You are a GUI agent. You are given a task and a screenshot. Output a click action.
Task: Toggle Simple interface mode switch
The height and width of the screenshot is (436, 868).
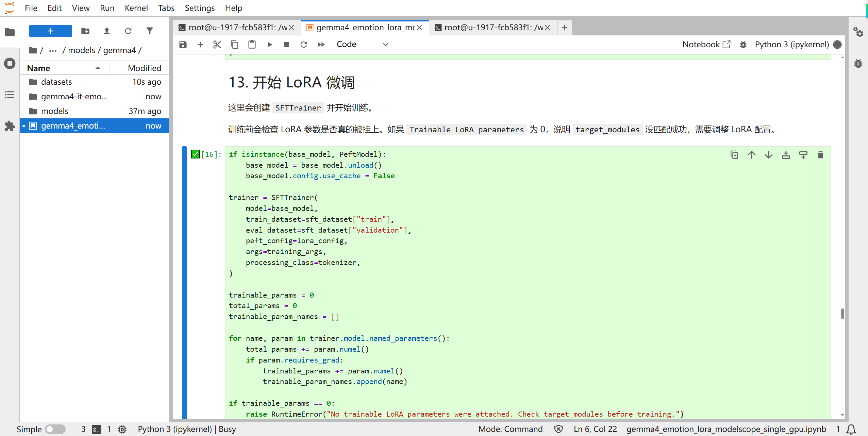click(x=55, y=429)
